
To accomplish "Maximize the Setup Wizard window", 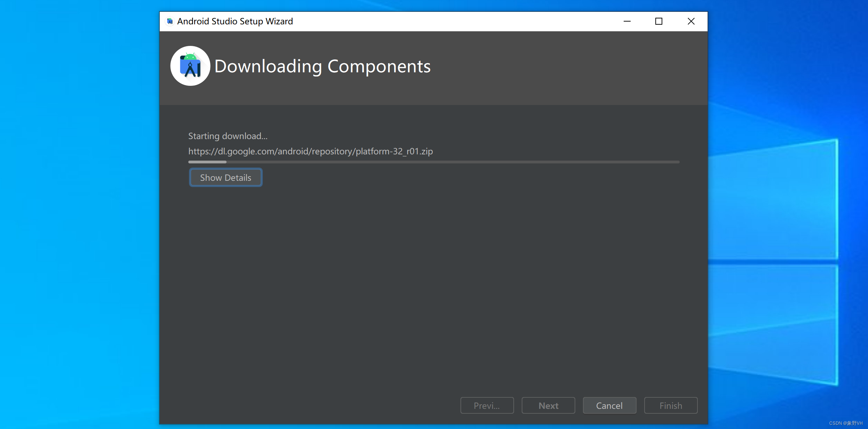I will click(x=658, y=22).
